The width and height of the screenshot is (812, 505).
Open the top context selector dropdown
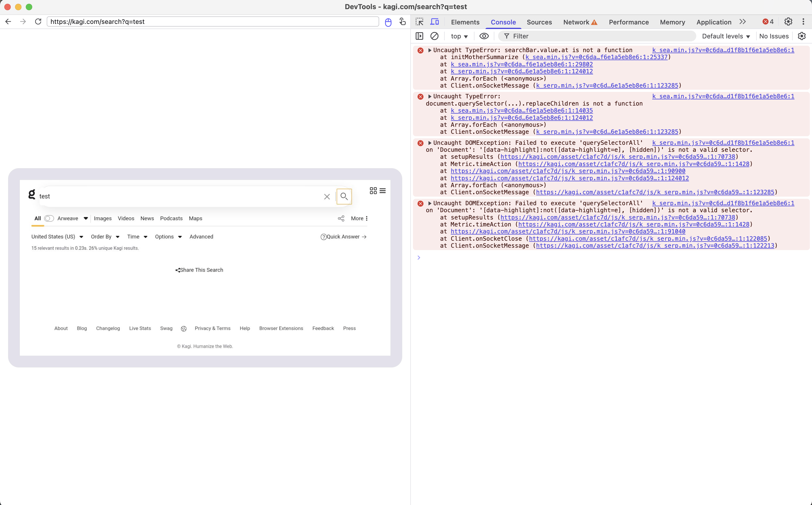tap(459, 36)
